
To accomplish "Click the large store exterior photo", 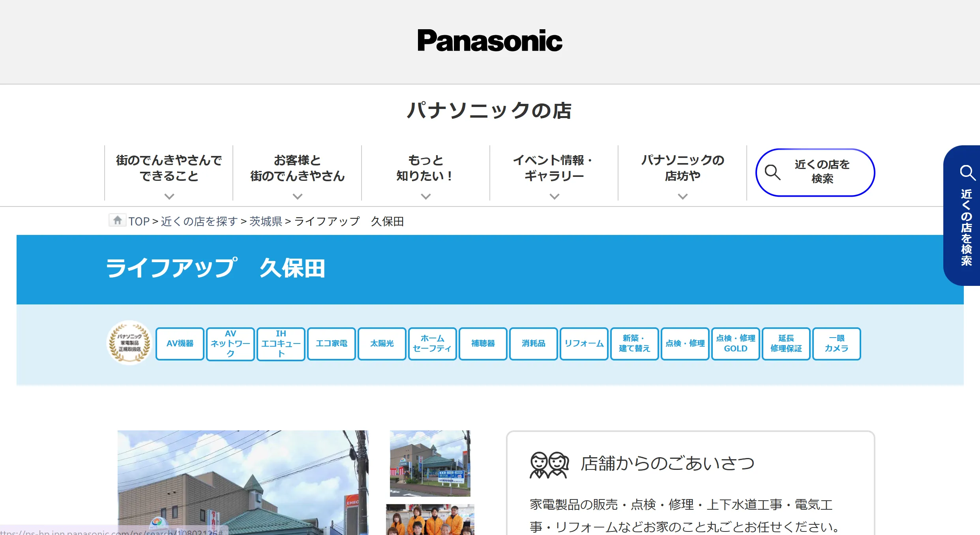I will click(243, 482).
